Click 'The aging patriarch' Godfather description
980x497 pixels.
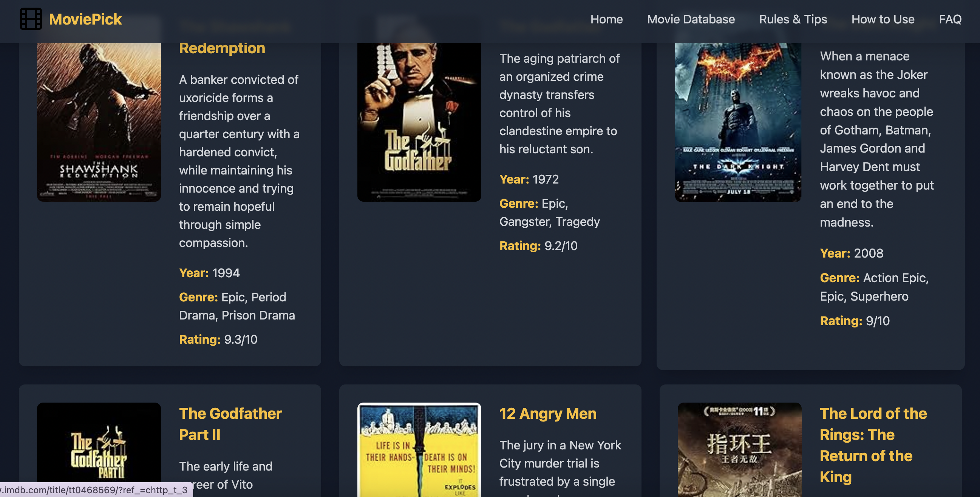click(x=559, y=104)
